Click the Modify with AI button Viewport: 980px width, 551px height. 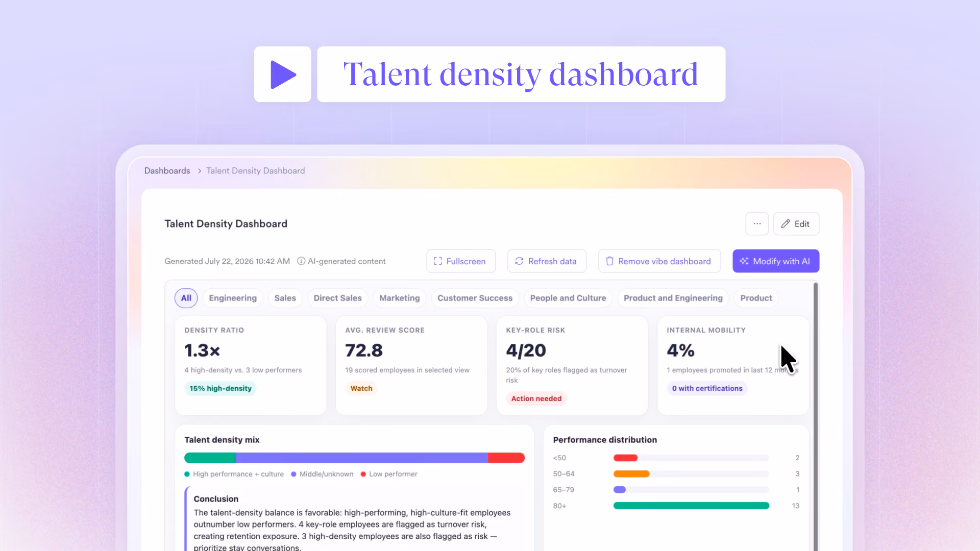776,261
